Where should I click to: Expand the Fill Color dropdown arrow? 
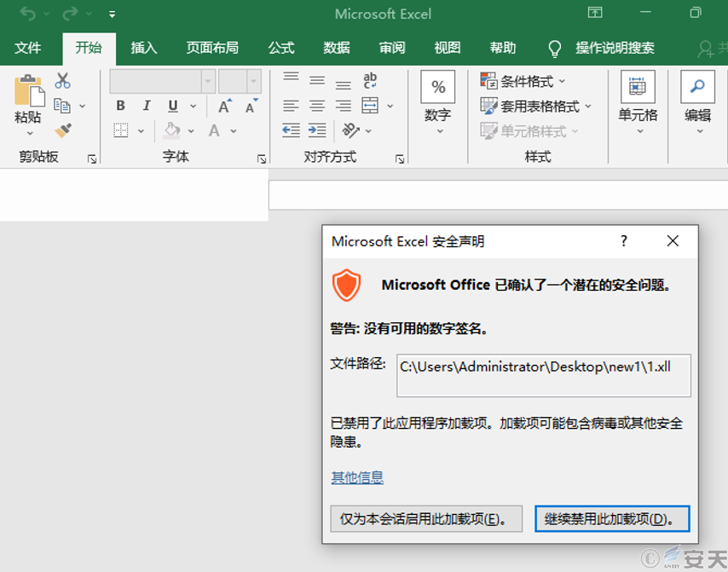point(191,131)
